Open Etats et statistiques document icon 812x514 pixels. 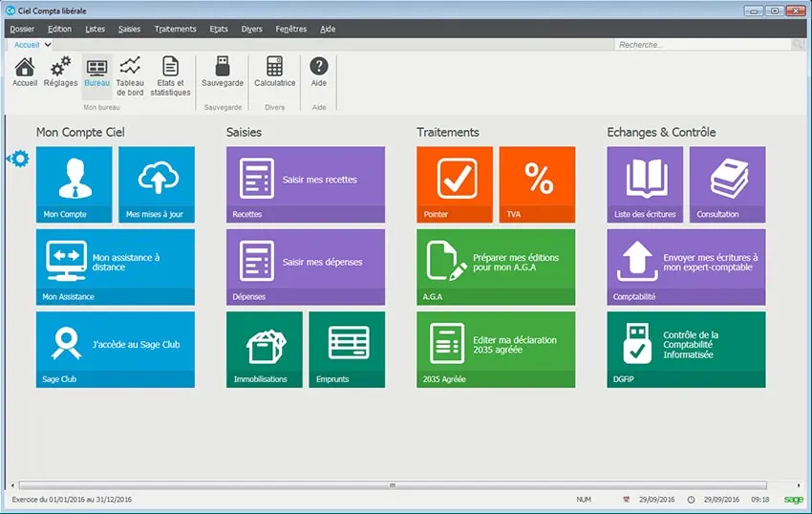tap(170, 76)
